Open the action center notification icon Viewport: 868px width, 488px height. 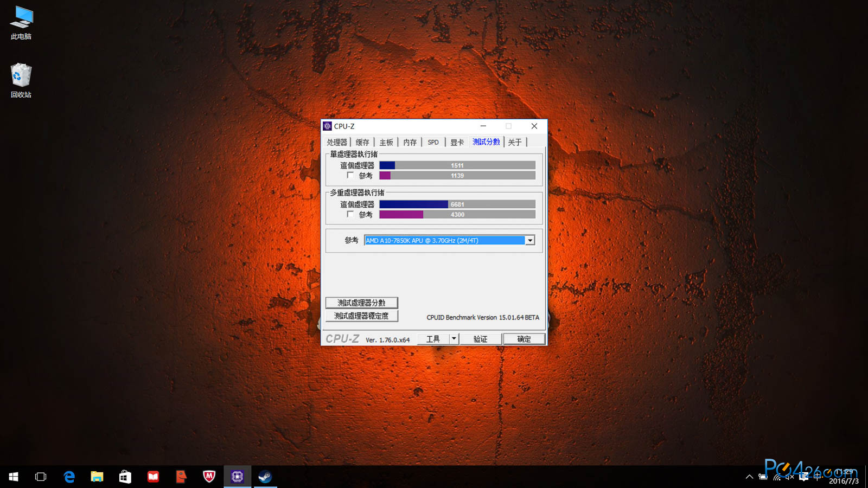point(803,477)
